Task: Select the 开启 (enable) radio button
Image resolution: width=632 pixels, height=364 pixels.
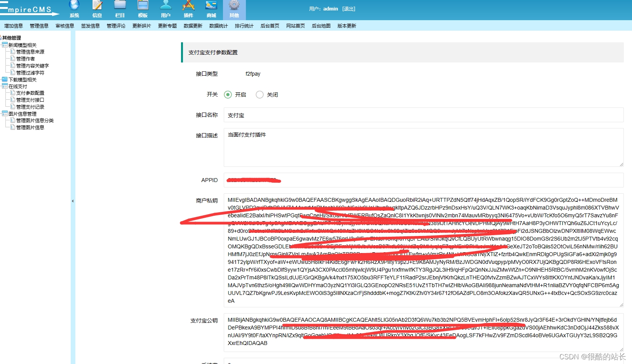Action: [x=228, y=95]
